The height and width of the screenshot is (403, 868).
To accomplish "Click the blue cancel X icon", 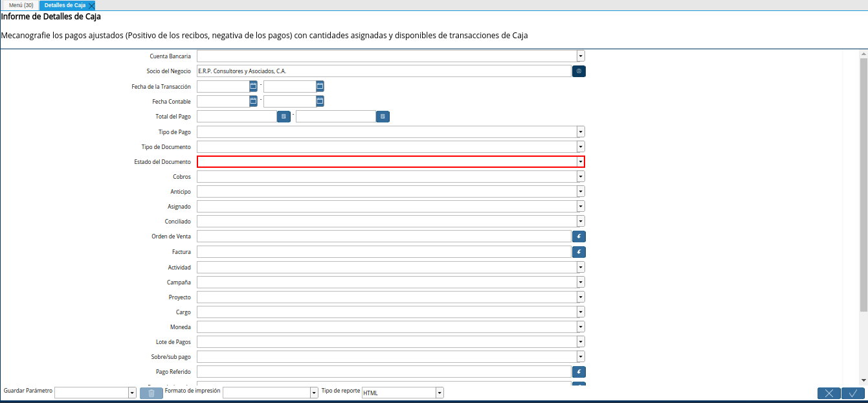I will coord(829,393).
